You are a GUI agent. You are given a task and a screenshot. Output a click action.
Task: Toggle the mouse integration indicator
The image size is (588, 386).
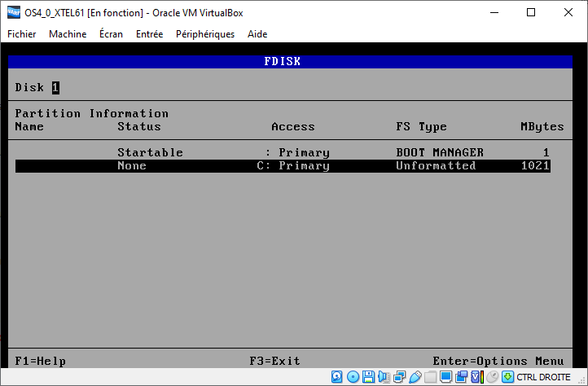pos(492,377)
